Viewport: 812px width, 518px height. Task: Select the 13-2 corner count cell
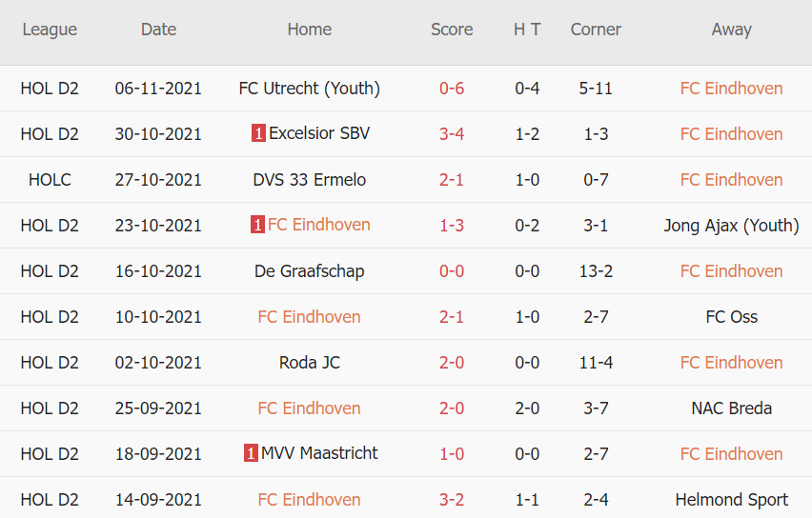pos(596,271)
